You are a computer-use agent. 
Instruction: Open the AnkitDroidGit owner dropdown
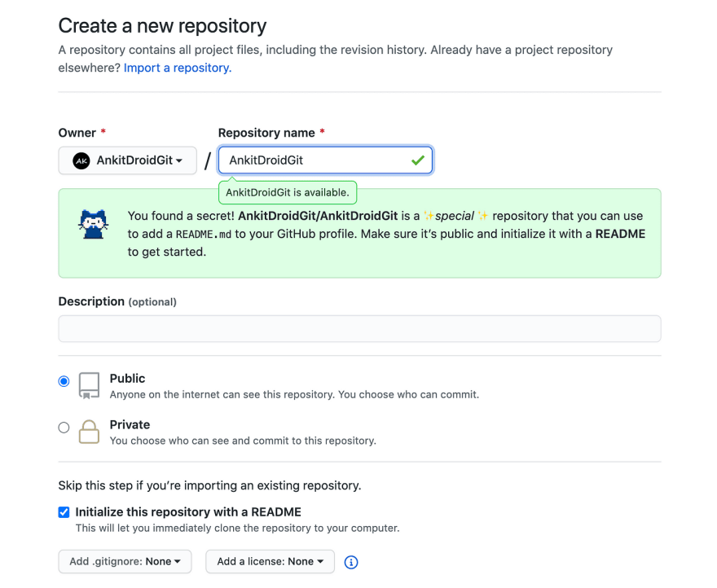pyautogui.click(x=128, y=160)
